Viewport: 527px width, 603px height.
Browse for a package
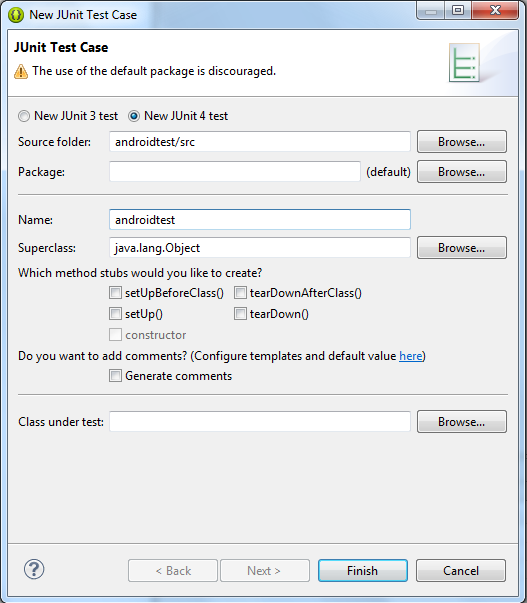(462, 172)
